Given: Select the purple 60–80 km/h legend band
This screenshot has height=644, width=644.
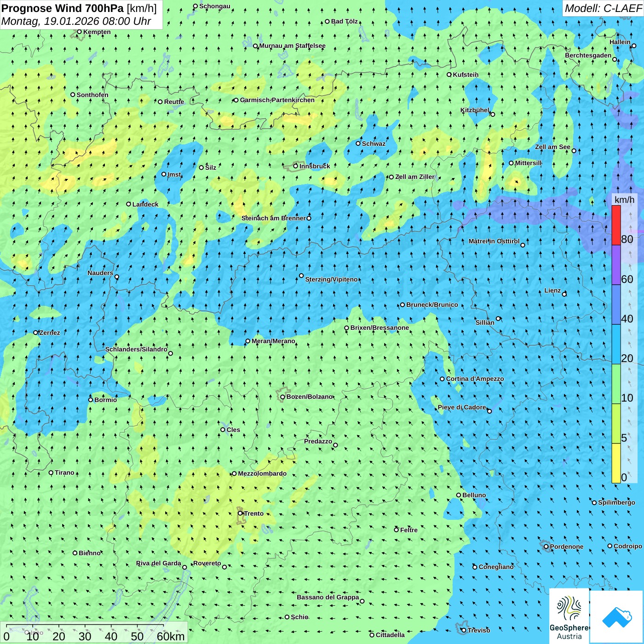Looking at the screenshot, I should pos(616,264).
